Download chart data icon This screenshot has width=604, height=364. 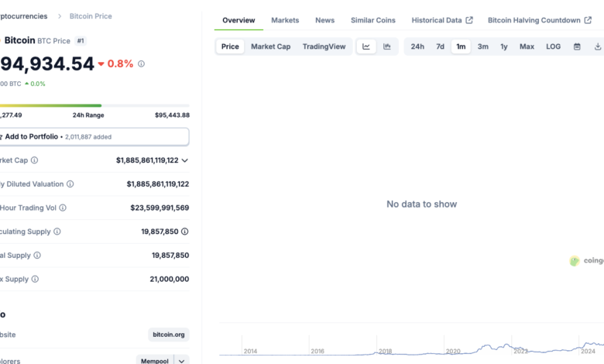click(x=598, y=46)
